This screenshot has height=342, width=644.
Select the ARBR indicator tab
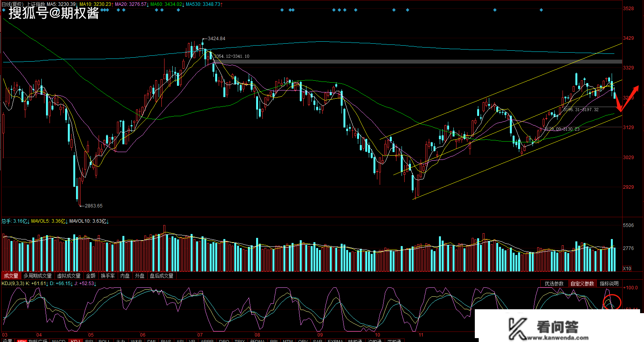click(207, 340)
